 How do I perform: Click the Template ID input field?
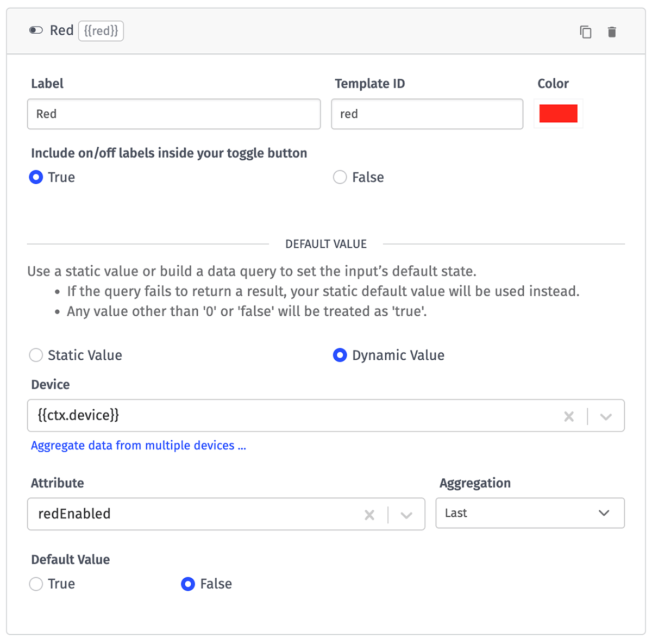pyautogui.click(x=427, y=114)
